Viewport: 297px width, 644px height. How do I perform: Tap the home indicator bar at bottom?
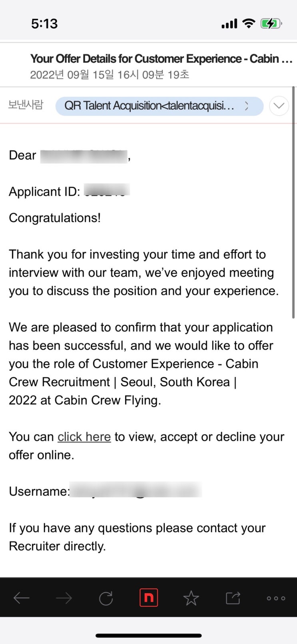pos(148,635)
